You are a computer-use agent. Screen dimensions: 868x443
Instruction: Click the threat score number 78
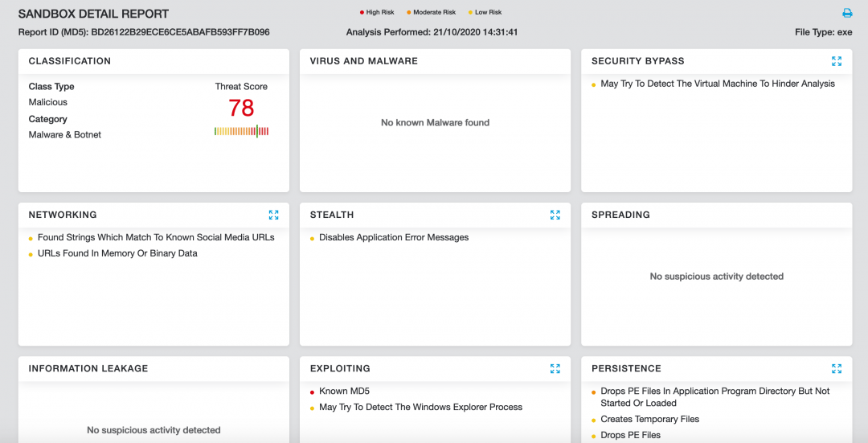click(241, 108)
